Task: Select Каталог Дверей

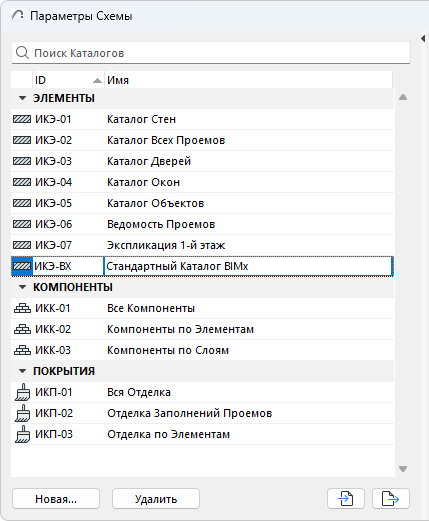Action: point(149,161)
